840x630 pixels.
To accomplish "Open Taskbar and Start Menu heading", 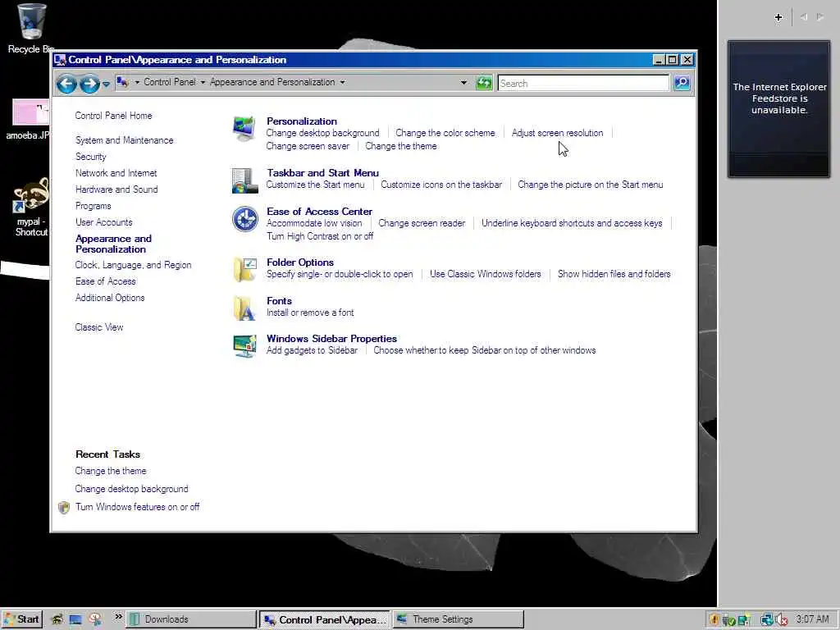I will click(x=322, y=172).
